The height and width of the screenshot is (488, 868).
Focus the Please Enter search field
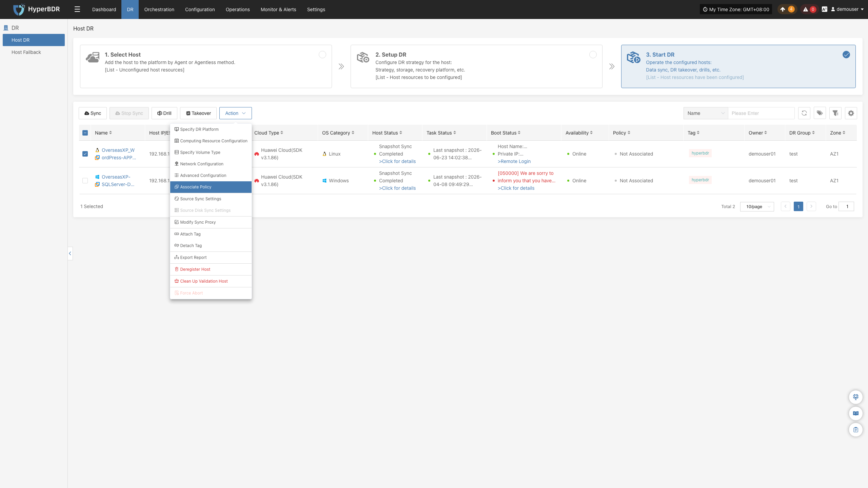(x=762, y=113)
